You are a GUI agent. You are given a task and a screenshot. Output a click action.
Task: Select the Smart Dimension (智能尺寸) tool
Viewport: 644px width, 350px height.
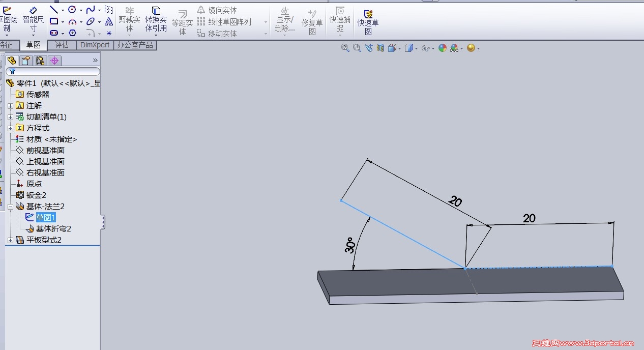(x=33, y=19)
